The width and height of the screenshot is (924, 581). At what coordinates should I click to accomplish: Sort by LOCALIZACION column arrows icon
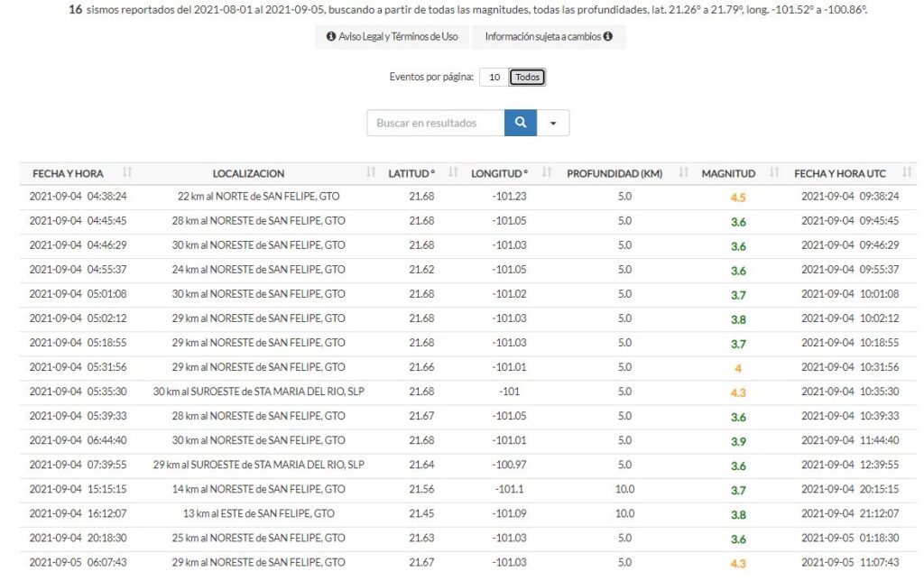(371, 173)
